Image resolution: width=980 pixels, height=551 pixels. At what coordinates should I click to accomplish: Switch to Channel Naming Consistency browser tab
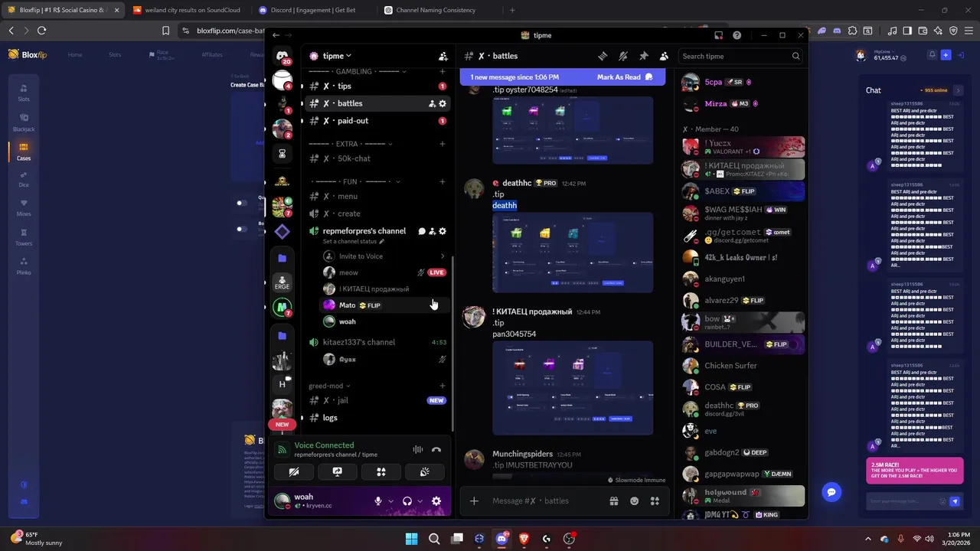coord(436,10)
